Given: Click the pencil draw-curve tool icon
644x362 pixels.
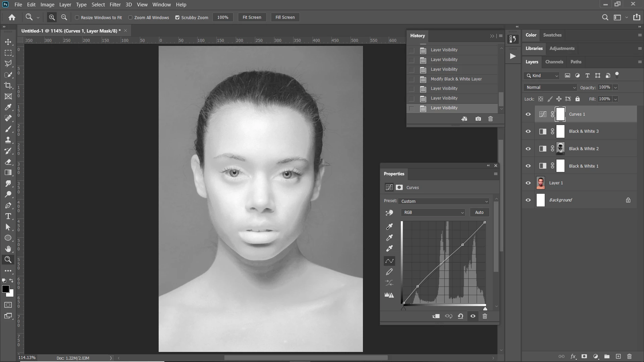Looking at the screenshot, I should coord(389,272).
